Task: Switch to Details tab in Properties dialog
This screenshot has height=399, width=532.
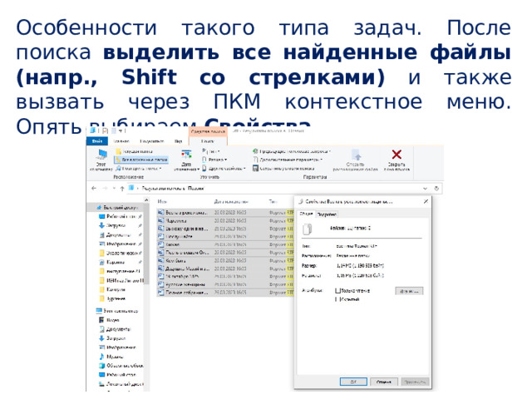Action: (327, 214)
